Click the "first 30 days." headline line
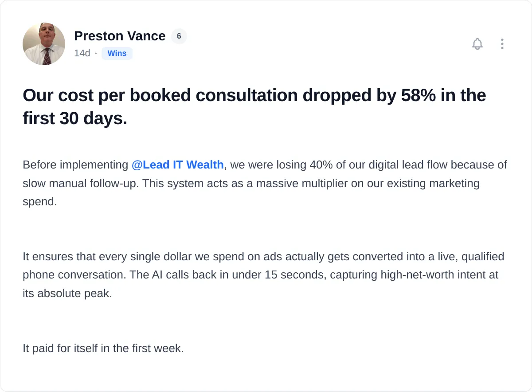 click(x=75, y=118)
